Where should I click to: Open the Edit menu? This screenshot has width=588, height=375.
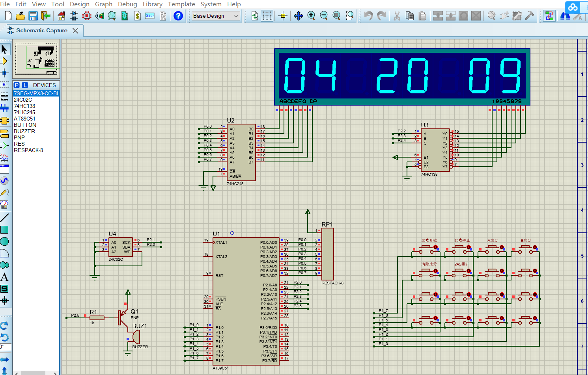click(21, 4)
